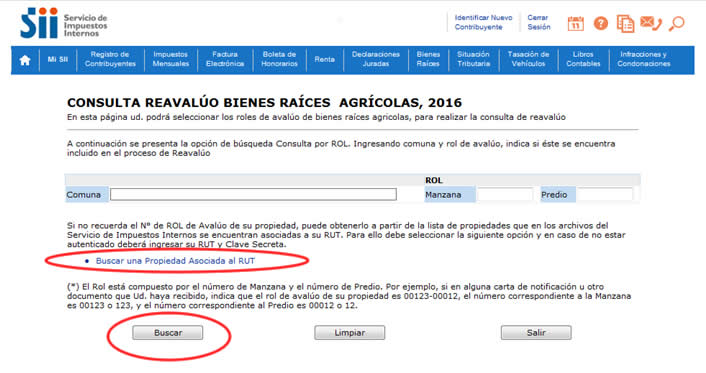Click the Salir button

pos(536,333)
